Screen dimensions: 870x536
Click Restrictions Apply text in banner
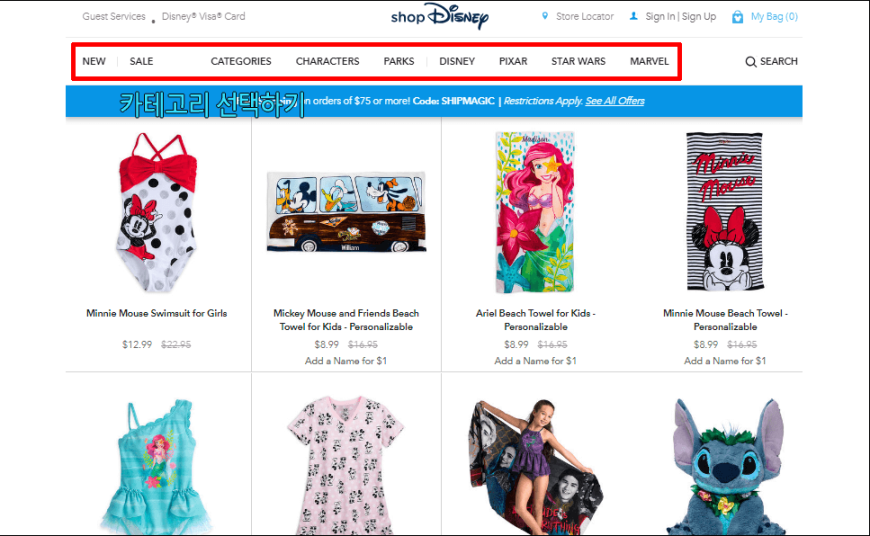[543, 100]
